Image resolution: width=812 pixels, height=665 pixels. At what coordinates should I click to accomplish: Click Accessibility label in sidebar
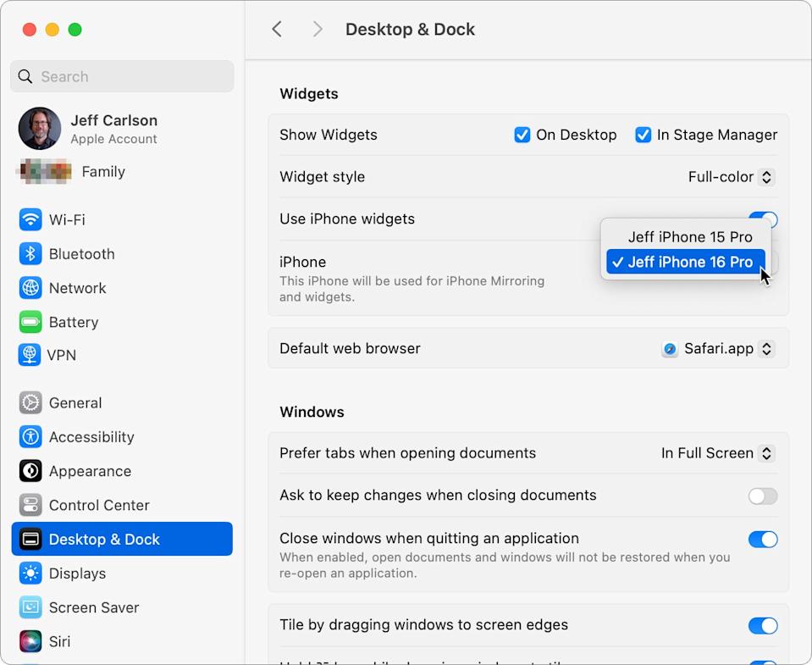click(x=91, y=437)
